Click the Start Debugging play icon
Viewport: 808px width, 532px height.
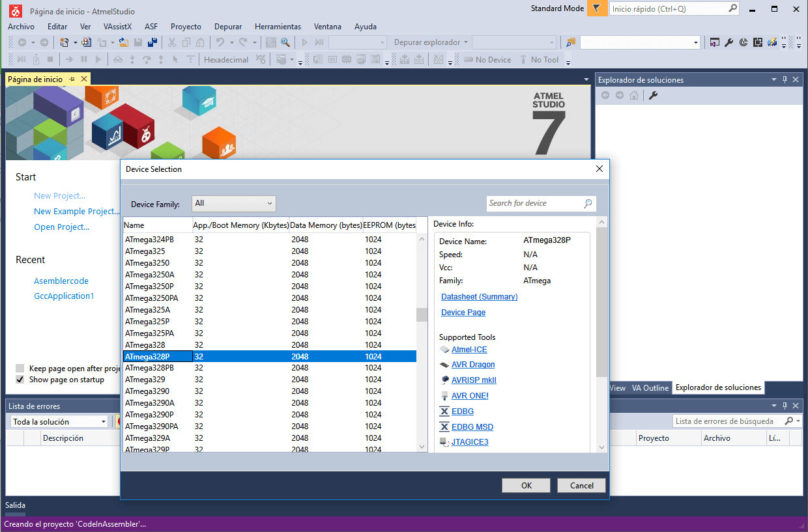[x=304, y=42]
